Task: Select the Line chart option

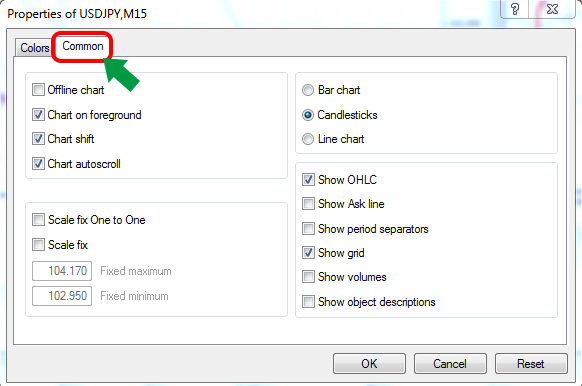Action: (x=308, y=139)
